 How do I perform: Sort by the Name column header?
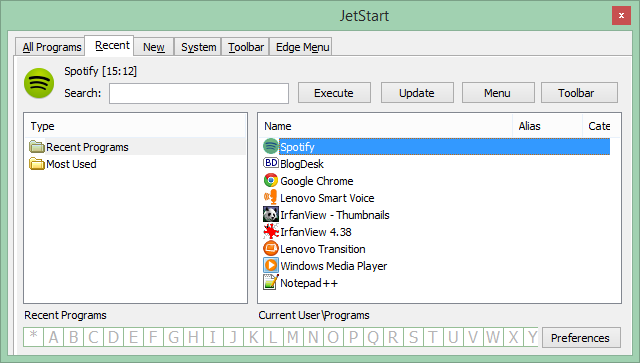385,126
